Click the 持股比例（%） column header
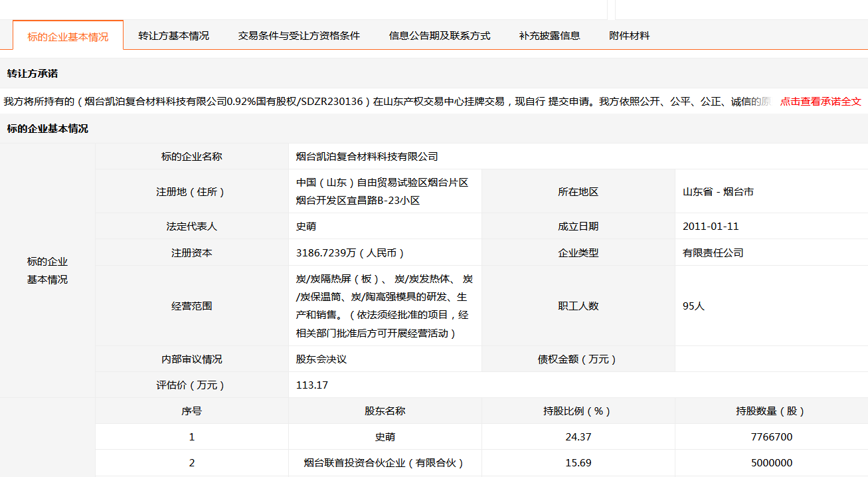The width and height of the screenshot is (868, 477). (x=578, y=411)
